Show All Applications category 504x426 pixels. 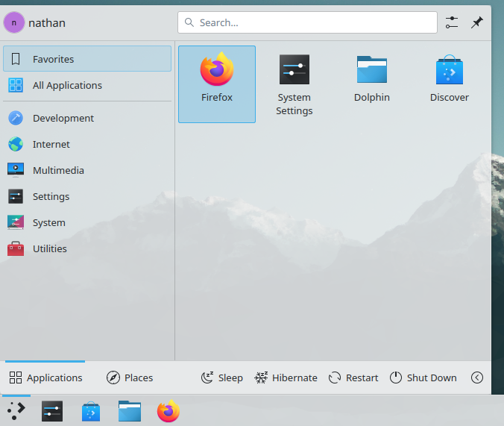click(x=87, y=85)
